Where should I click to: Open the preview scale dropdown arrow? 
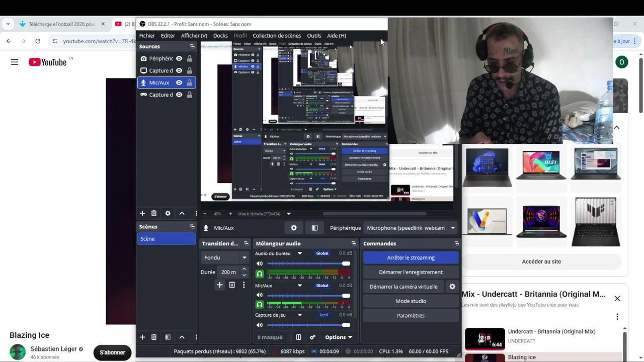coord(288,214)
